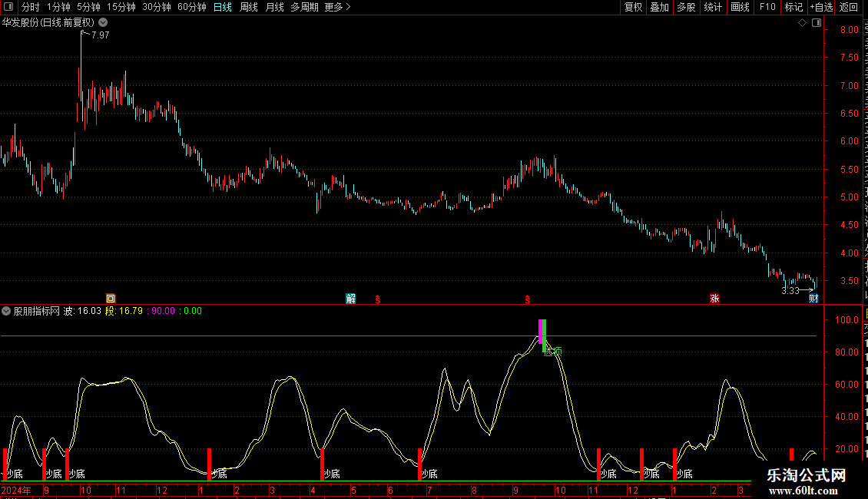Click the magenta-green 逃顶 signal bar

click(x=542, y=335)
